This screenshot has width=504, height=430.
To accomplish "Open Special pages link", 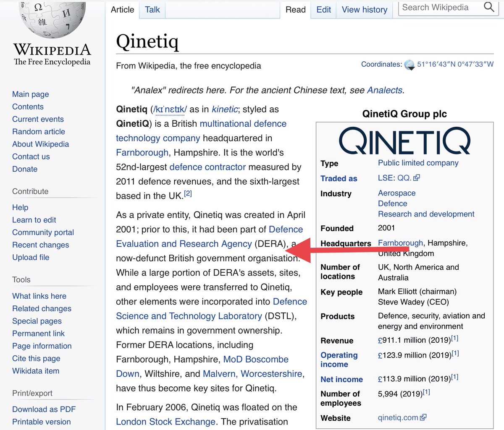I will point(37,321).
